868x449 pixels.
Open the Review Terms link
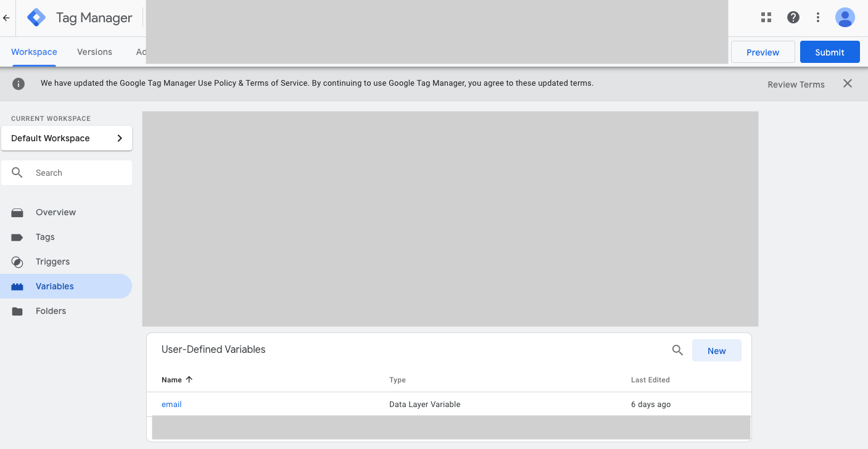click(796, 84)
